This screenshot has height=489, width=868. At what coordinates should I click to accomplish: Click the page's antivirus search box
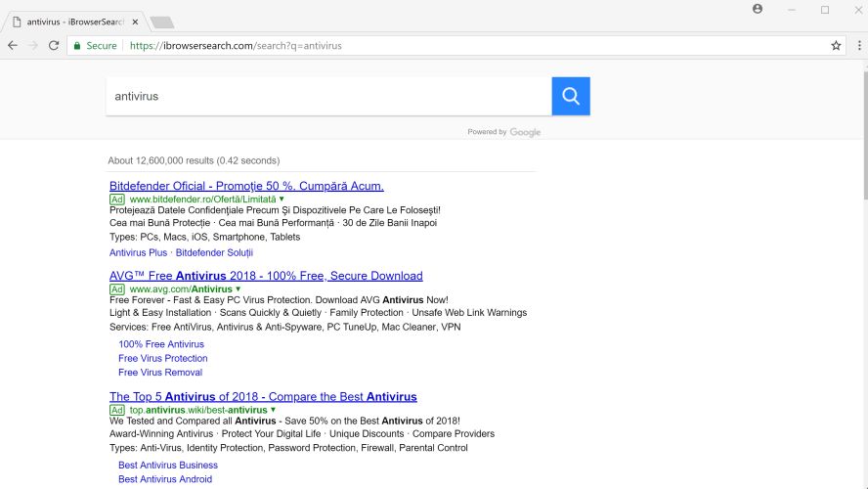[328, 96]
